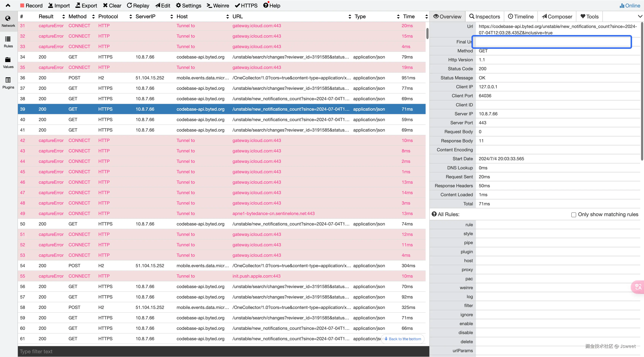The image size is (644, 357).
Task: Switch to the Composer tab
Action: coord(557,17)
